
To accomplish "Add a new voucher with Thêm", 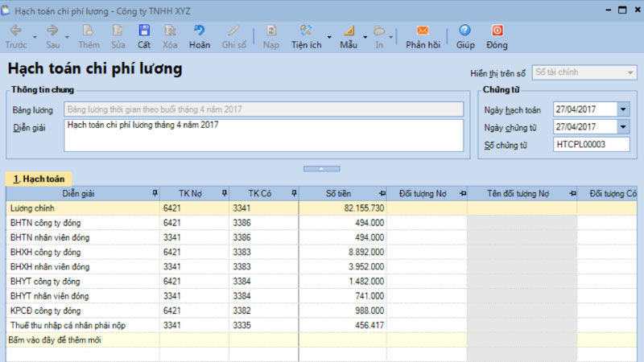I will [x=89, y=36].
